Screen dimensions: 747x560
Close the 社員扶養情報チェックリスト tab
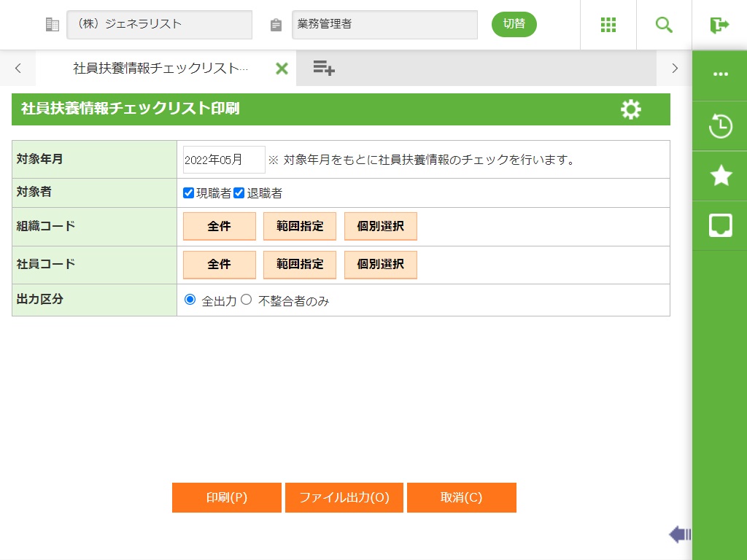click(282, 69)
